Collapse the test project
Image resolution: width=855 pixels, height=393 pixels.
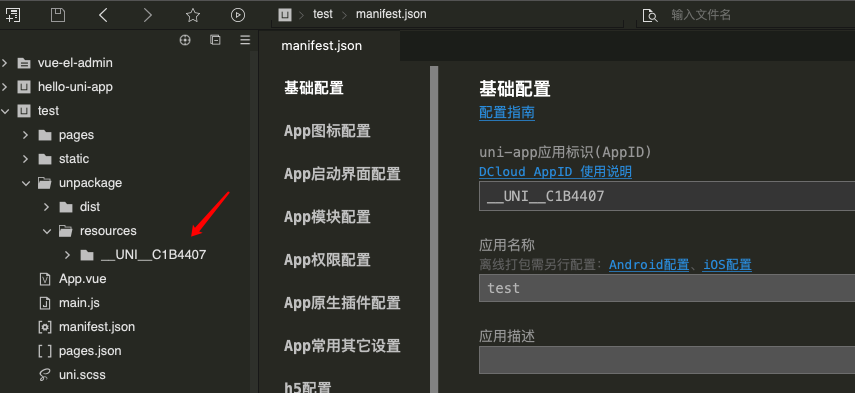5,111
